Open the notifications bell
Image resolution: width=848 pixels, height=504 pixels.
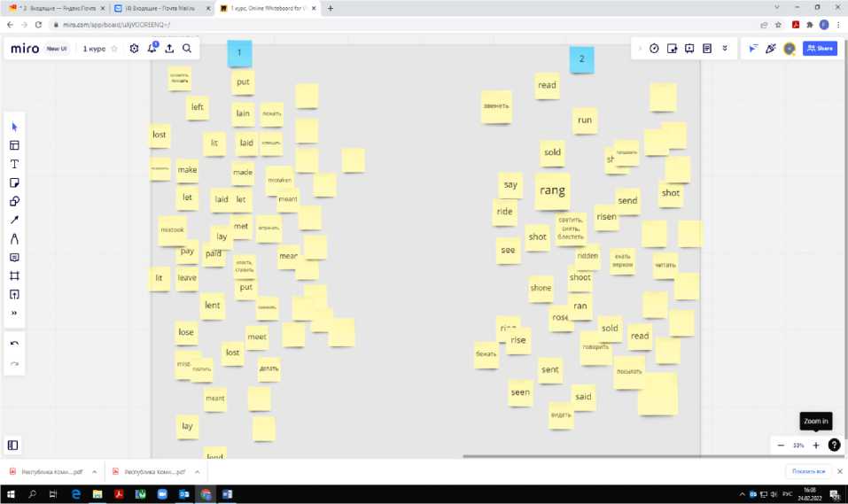pyautogui.click(x=152, y=48)
